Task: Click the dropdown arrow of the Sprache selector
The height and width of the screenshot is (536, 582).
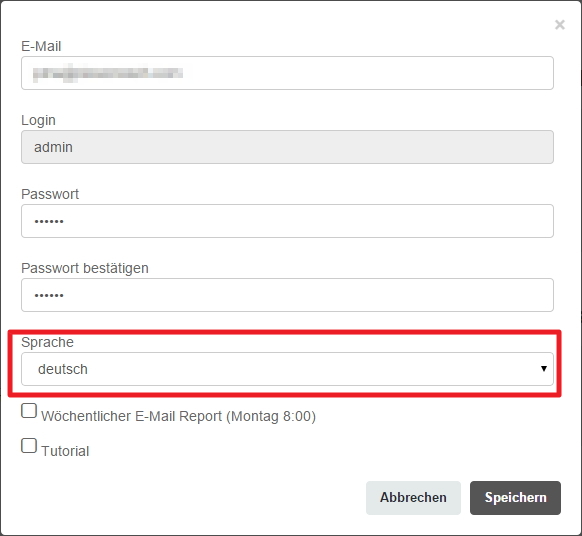Action: click(544, 369)
